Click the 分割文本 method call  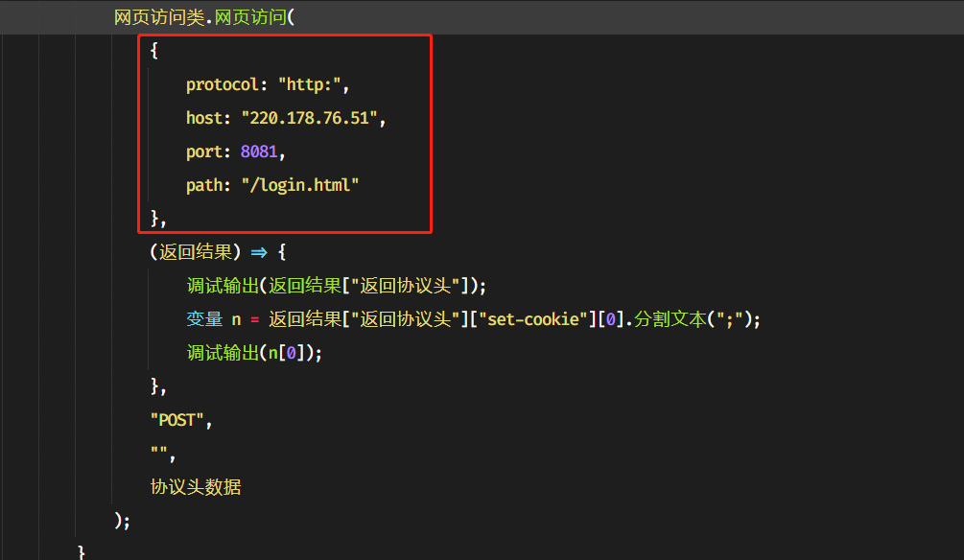(x=670, y=319)
